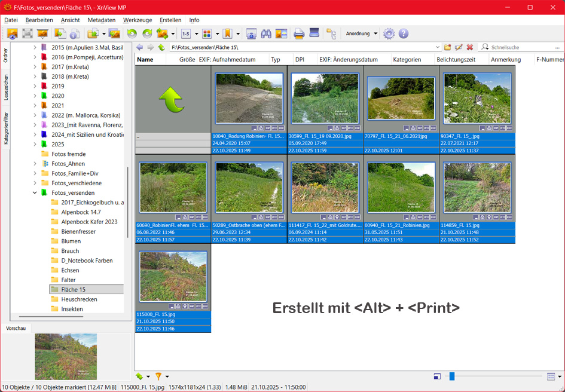Click the red X delete icon near search

(x=470, y=47)
